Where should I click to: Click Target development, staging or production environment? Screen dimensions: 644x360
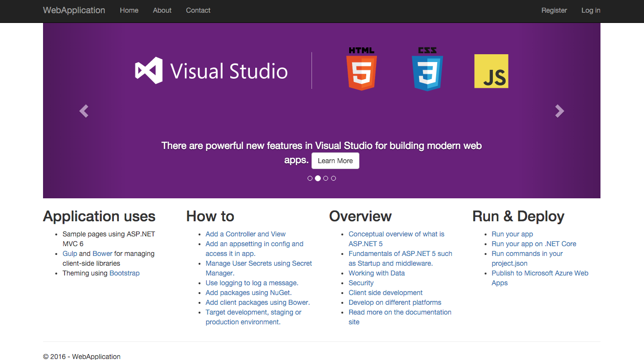[253, 317]
